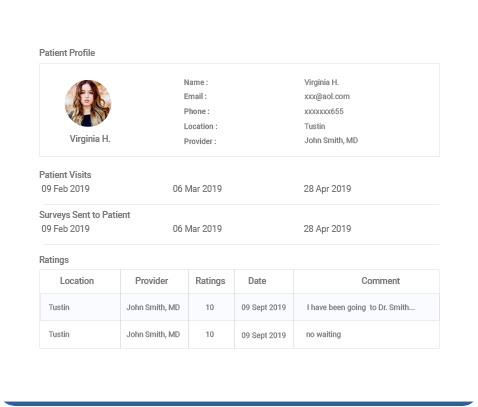Select date 09 Sept 2019 in 'no waiting' row
The width and height of the screenshot is (478, 407).
pyautogui.click(x=263, y=335)
